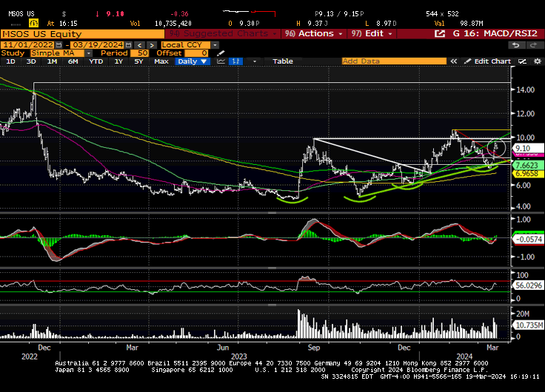This screenshot has height=392, width=545.
Task: Select the 1Y range tab
Action: point(119,61)
